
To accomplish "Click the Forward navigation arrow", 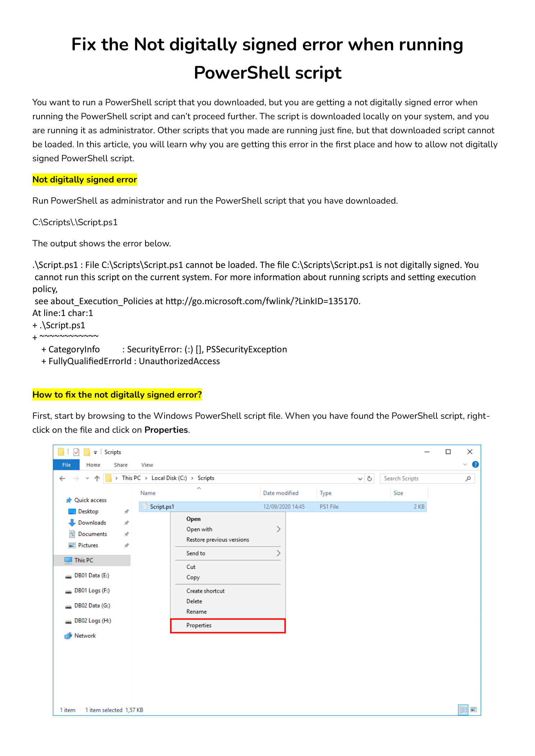I will pos(76,478).
